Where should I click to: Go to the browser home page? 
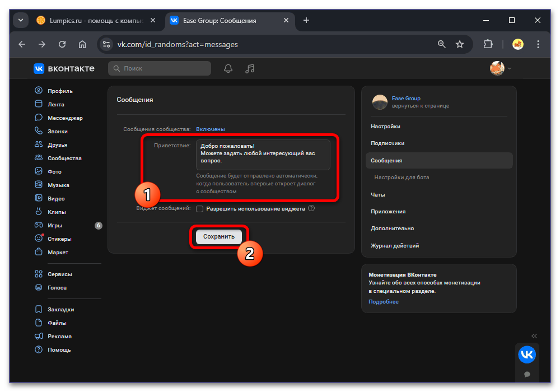82,44
